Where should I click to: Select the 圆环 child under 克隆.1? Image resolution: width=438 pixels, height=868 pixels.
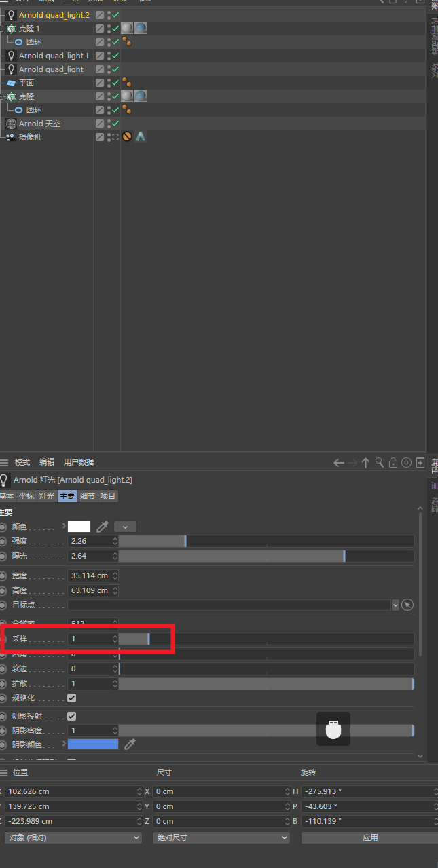click(x=34, y=42)
